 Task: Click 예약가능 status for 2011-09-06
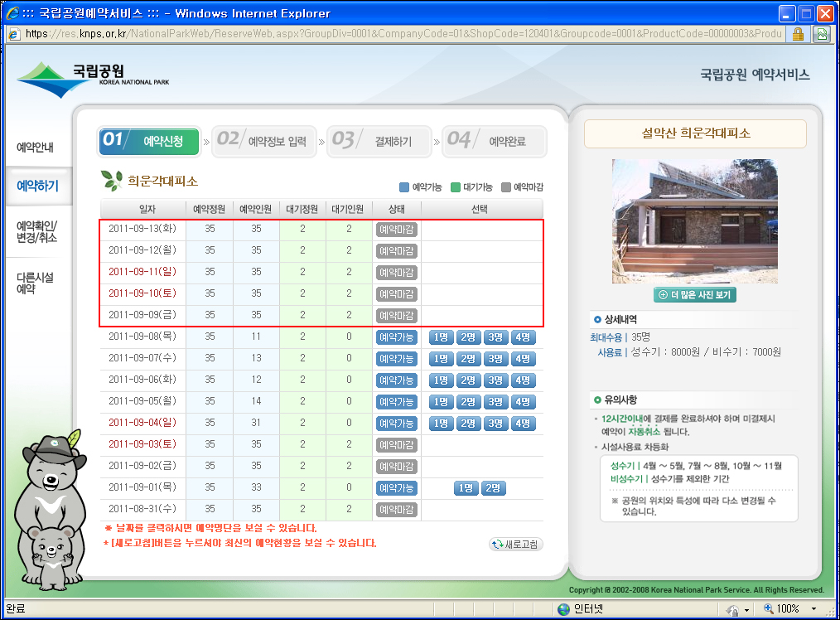tap(396, 380)
